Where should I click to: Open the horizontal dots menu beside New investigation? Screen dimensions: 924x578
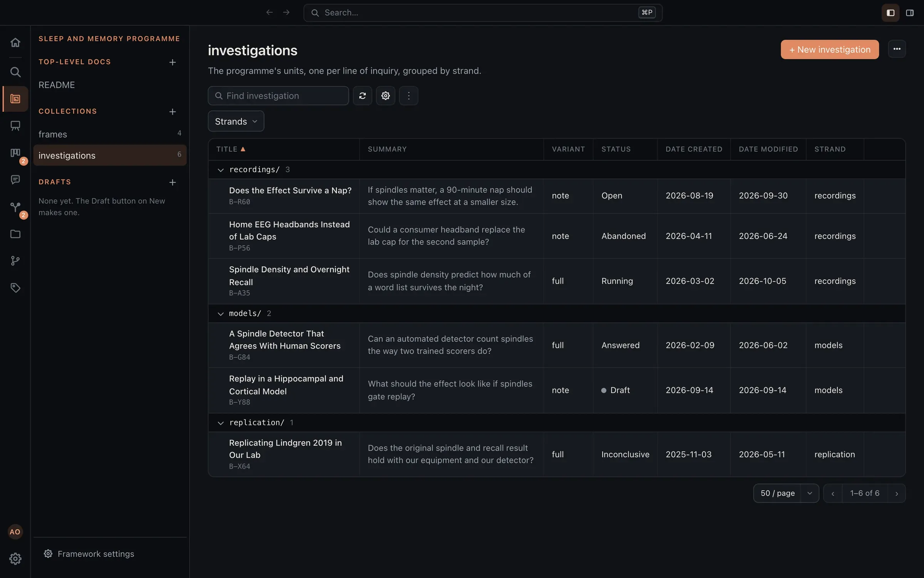pos(897,49)
